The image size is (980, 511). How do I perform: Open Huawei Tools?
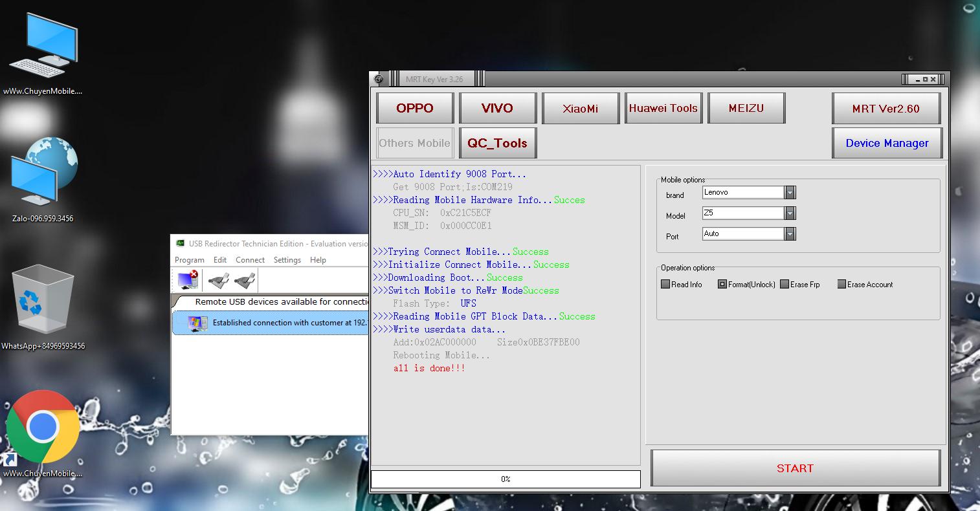(x=663, y=108)
